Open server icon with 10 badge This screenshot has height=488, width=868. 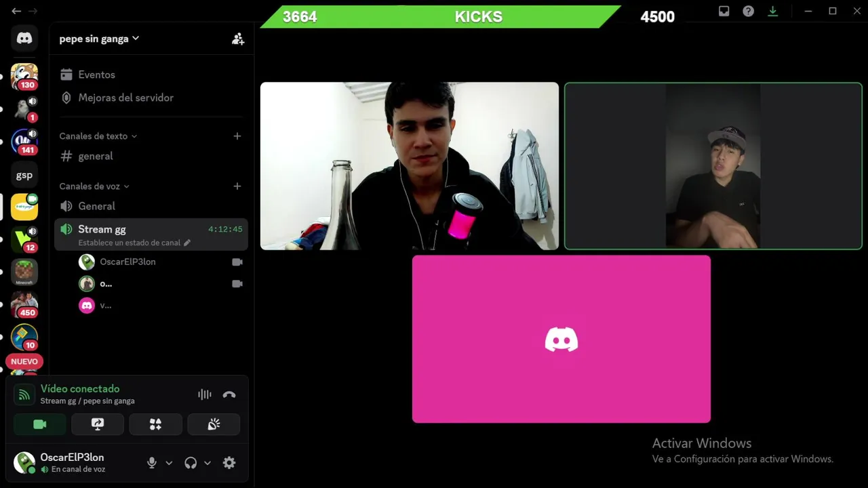click(24, 337)
